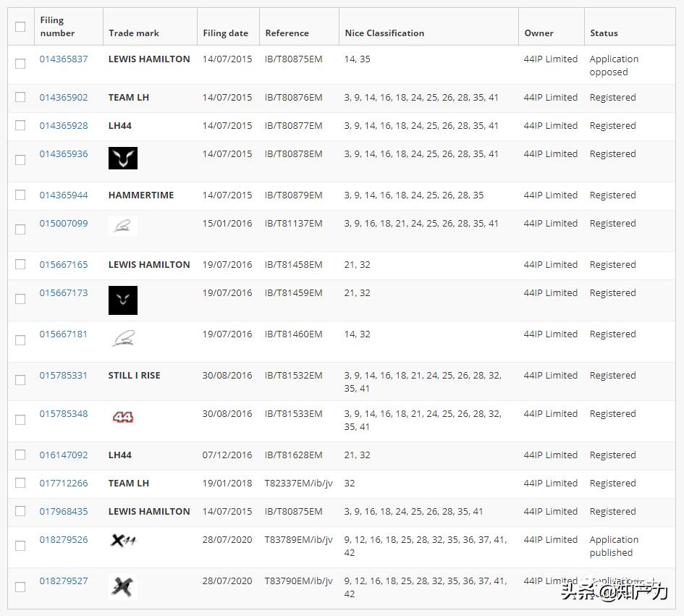Click bull logo thumbnail for 015667173
684x616 pixels.
tap(123, 300)
